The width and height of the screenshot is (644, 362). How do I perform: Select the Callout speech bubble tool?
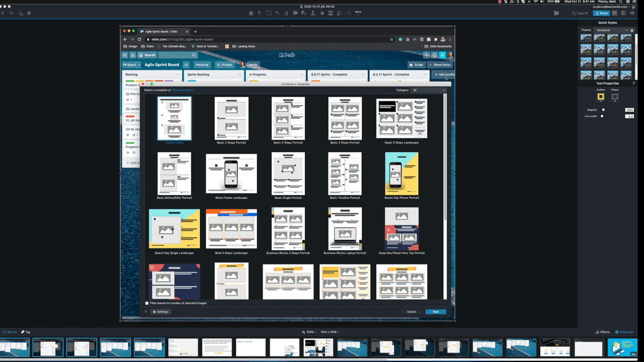295,13
